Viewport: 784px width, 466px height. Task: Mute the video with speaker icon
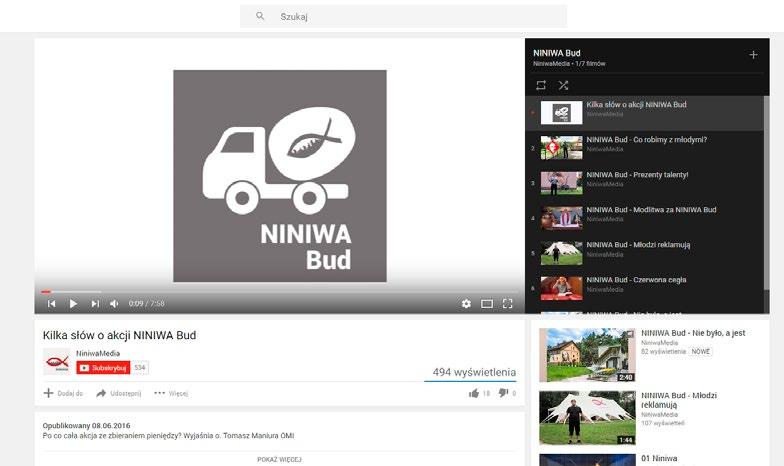(114, 304)
